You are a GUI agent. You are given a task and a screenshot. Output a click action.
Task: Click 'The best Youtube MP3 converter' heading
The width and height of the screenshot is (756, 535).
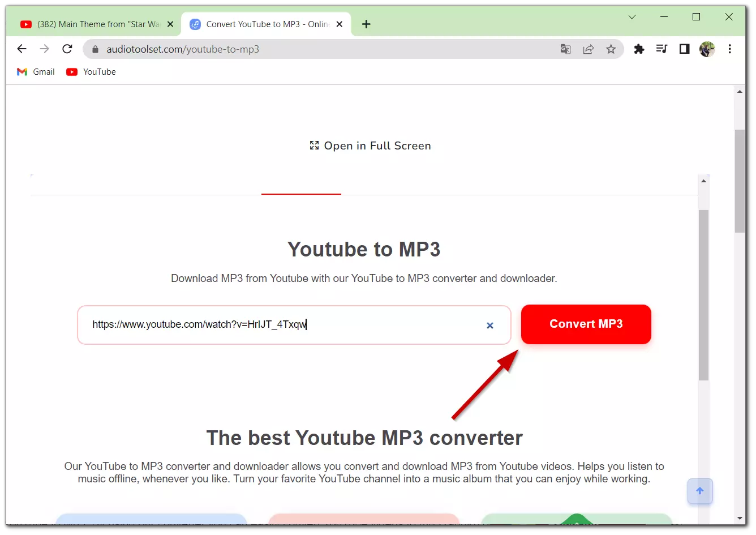pos(364,438)
